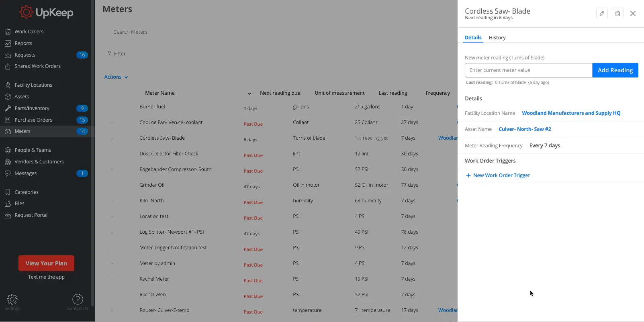Click the Facility Locations pin icon
644x322 pixels.
click(8, 85)
